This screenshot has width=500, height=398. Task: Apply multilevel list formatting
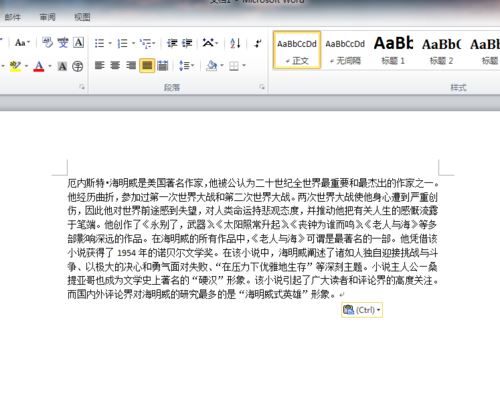pos(145,43)
